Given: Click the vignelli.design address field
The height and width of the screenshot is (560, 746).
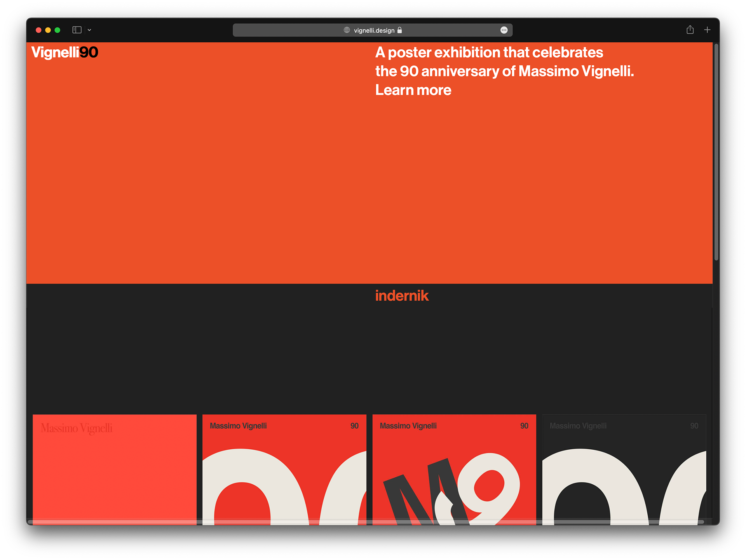Looking at the screenshot, I should tap(374, 30).
